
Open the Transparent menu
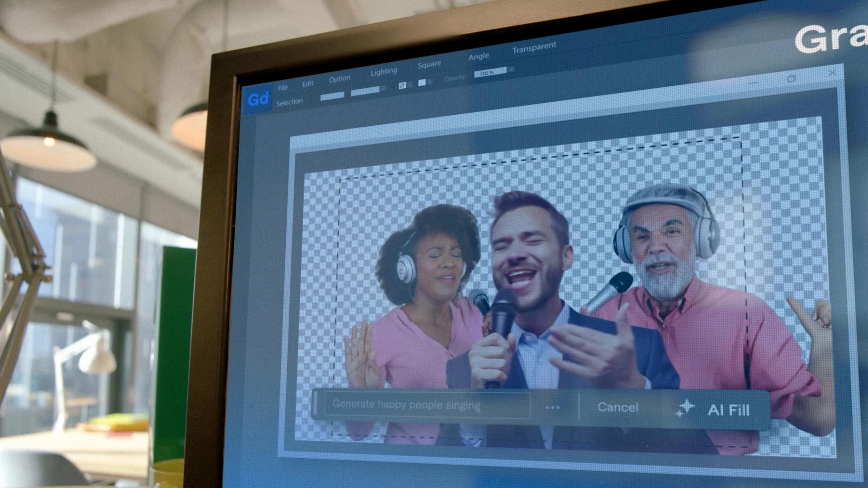pyautogui.click(x=534, y=47)
